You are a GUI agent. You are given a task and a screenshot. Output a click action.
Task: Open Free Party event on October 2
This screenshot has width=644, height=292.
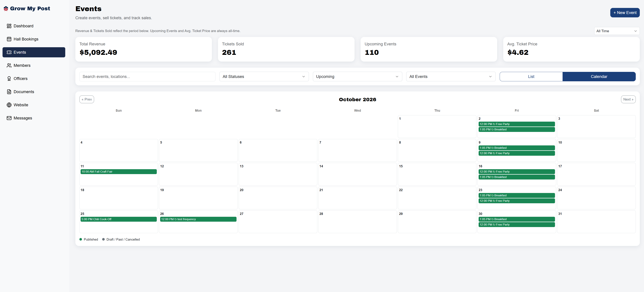517,124
